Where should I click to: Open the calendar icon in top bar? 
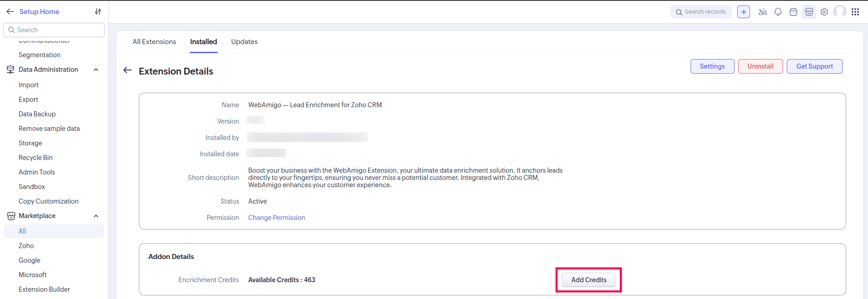click(x=793, y=12)
